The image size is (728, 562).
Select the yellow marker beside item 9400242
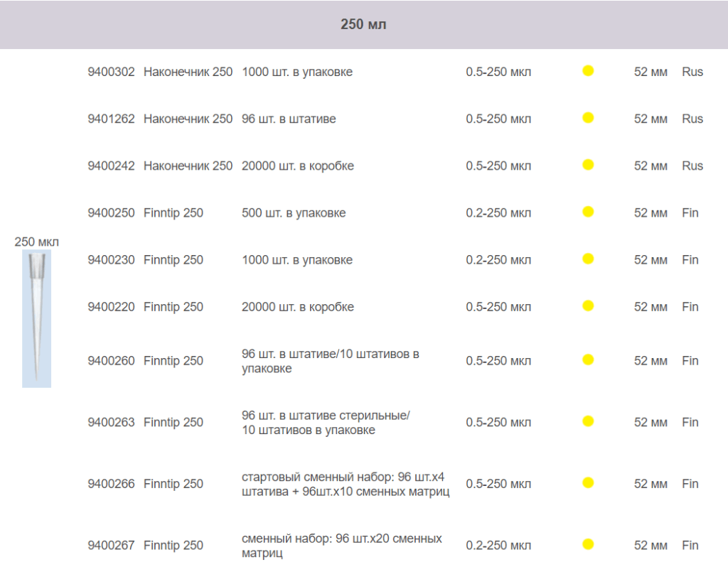point(588,165)
